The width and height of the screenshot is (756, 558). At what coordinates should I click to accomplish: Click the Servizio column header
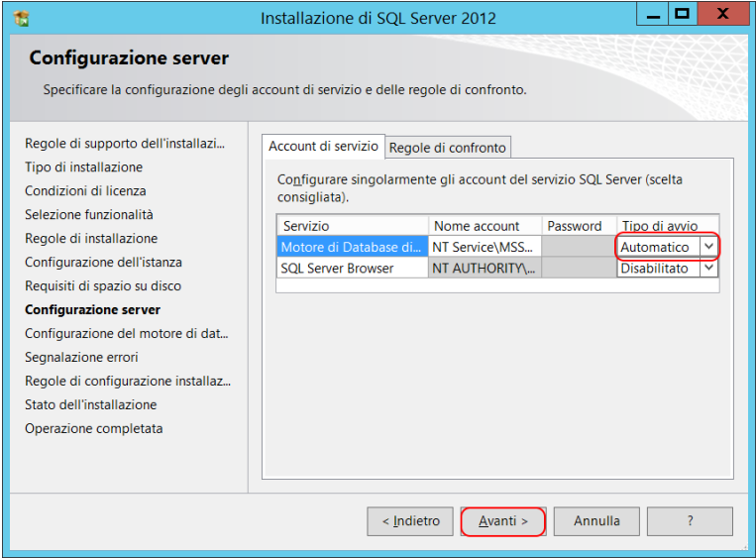[353, 226]
